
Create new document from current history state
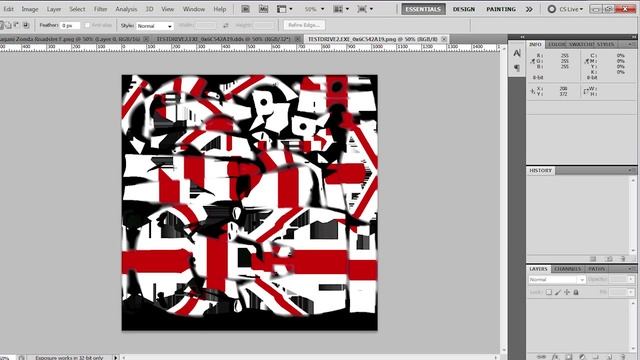(x=593, y=259)
